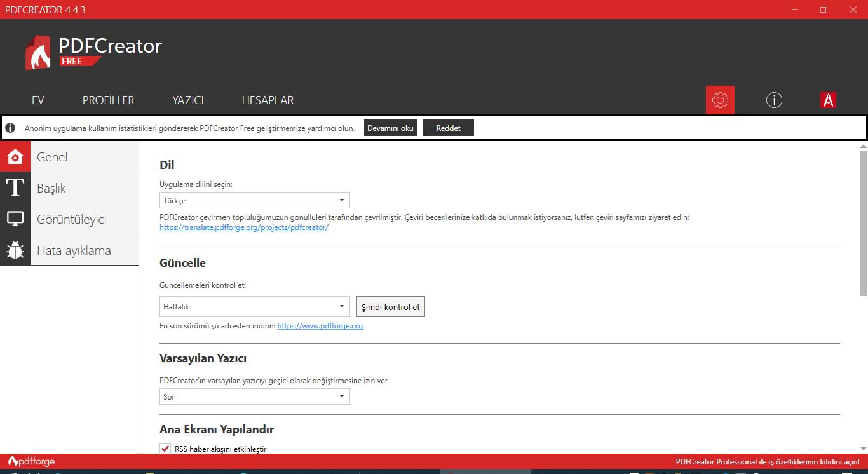Click the PDFCreator Professional promo text

pos(768,461)
